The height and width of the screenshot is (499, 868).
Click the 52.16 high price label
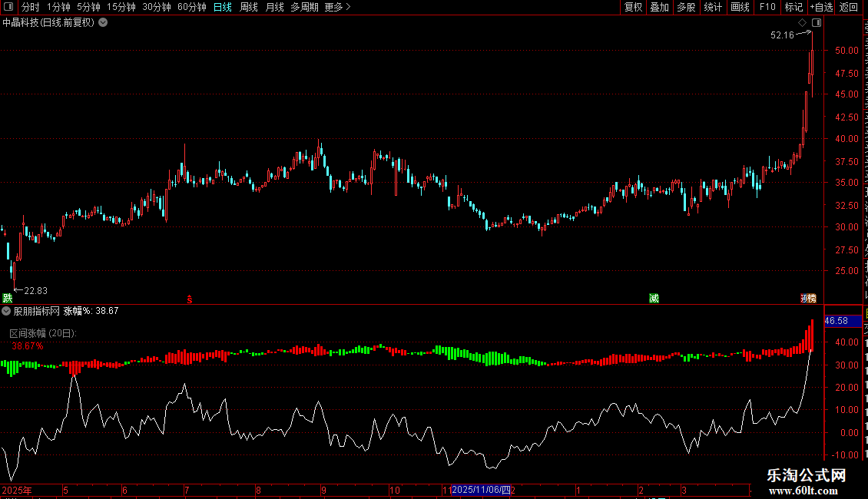[x=782, y=35]
